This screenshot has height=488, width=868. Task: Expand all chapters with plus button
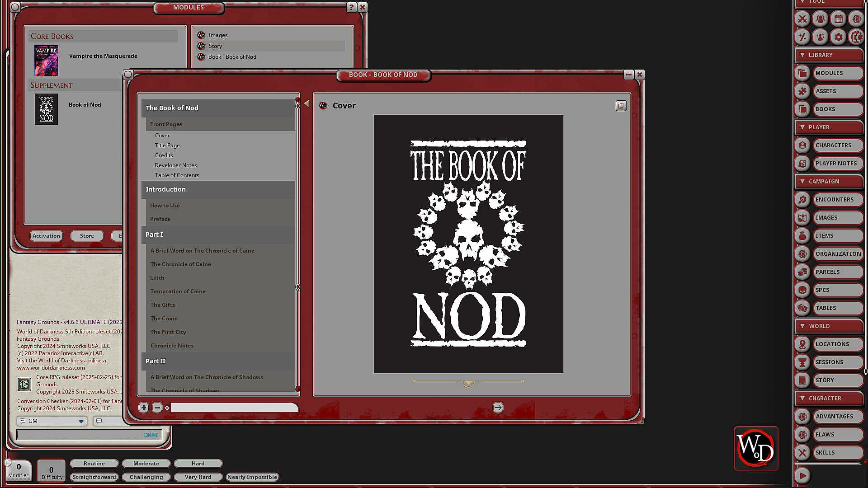143,408
